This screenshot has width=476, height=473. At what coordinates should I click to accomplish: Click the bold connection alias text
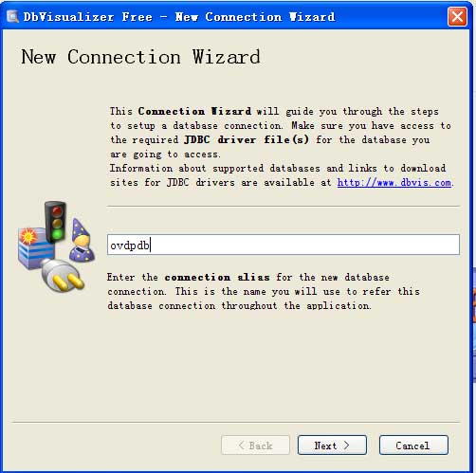pyautogui.click(x=217, y=277)
